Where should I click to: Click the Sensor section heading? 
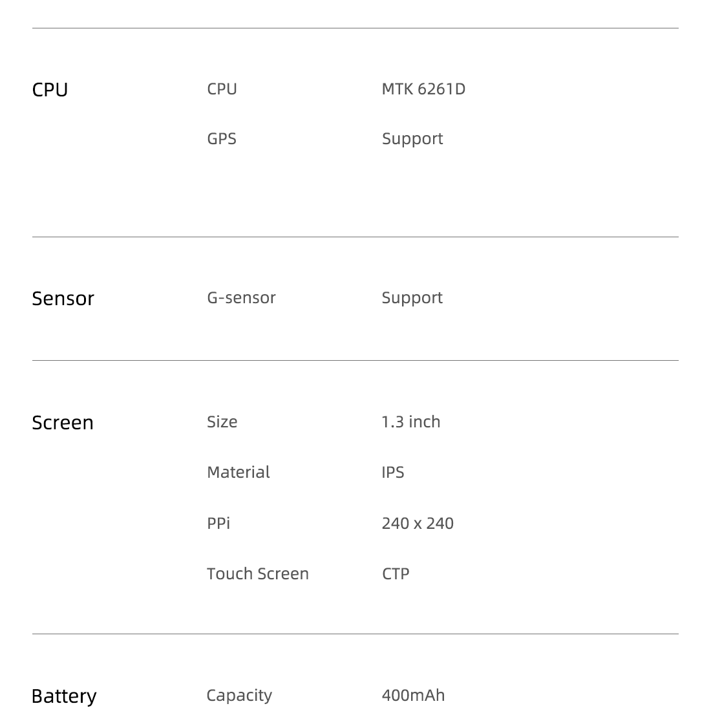63,299
